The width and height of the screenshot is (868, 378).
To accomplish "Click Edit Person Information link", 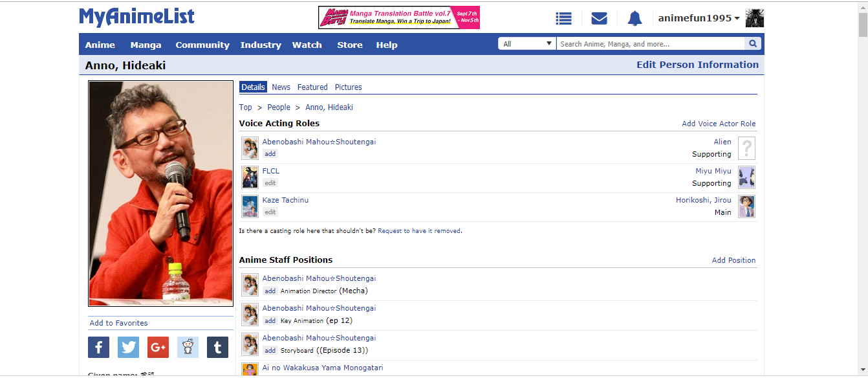I will [698, 65].
